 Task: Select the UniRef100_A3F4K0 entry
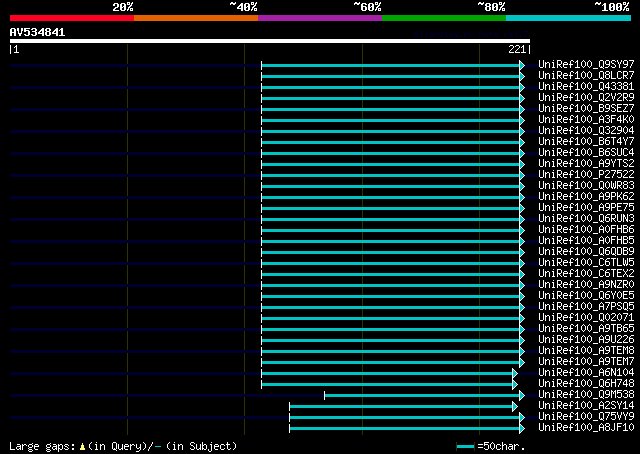click(586, 120)
